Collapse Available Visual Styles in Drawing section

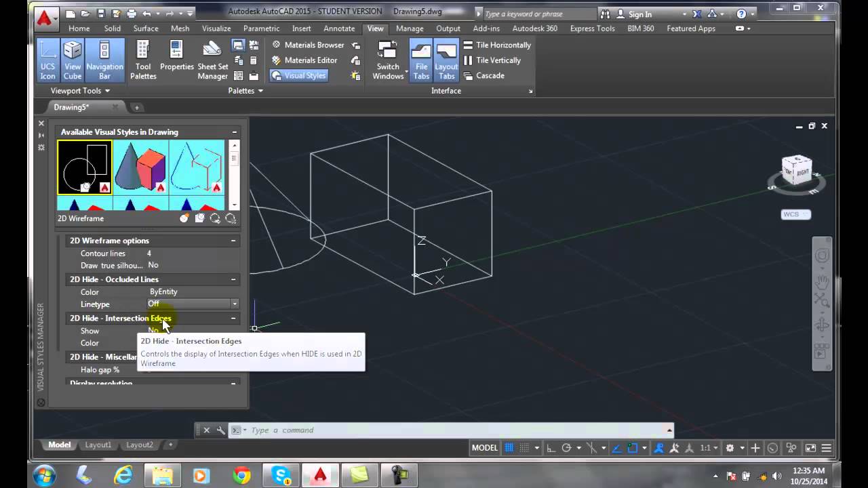(235, 132)
